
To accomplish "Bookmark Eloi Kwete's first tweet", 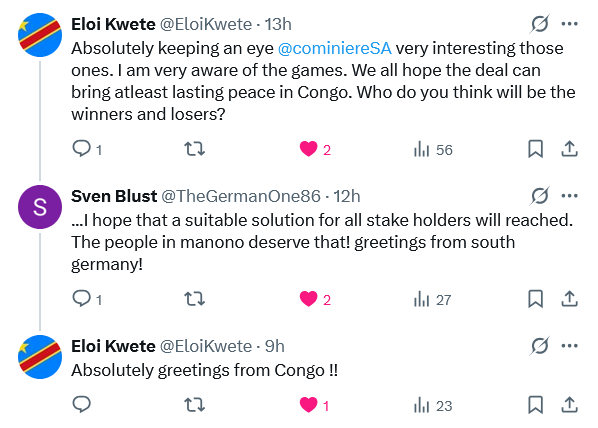I will 535,149.
